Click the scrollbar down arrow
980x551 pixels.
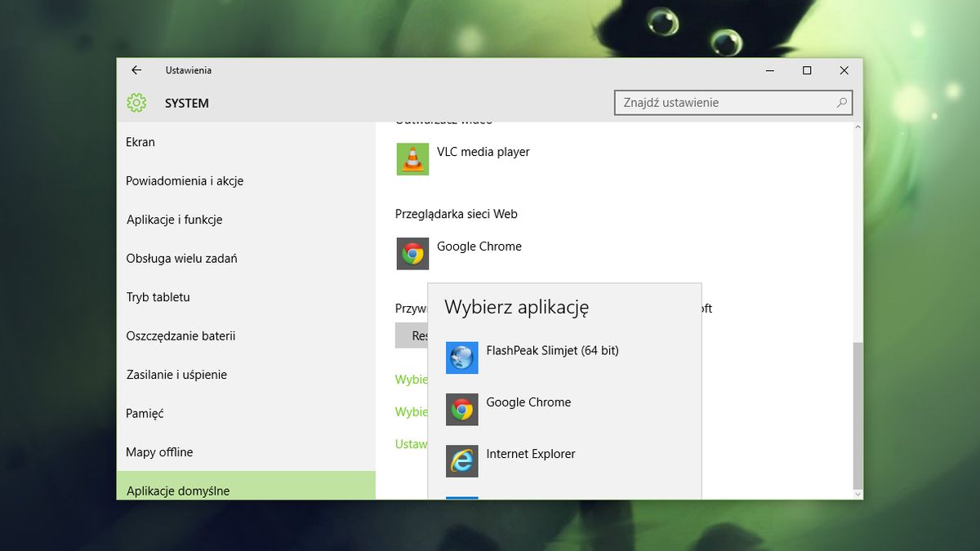(x=857, y=494)
